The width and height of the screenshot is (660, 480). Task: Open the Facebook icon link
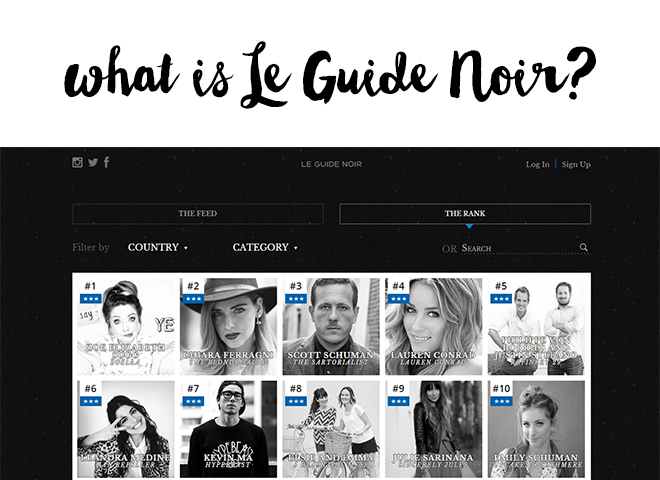tap(106, 162)
